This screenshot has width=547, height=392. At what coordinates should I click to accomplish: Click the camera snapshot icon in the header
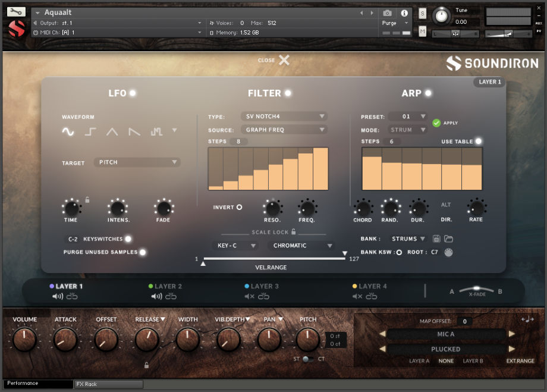point(389,14)
